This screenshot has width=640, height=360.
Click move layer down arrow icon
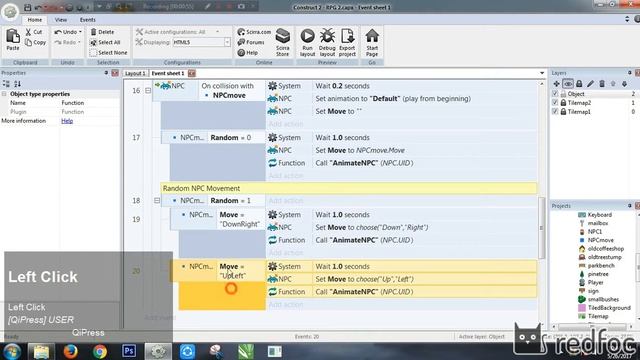tap(624, 84)
